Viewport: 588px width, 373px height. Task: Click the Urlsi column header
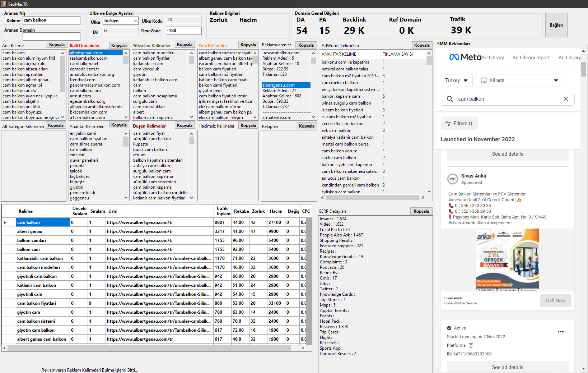pos(159,211)
